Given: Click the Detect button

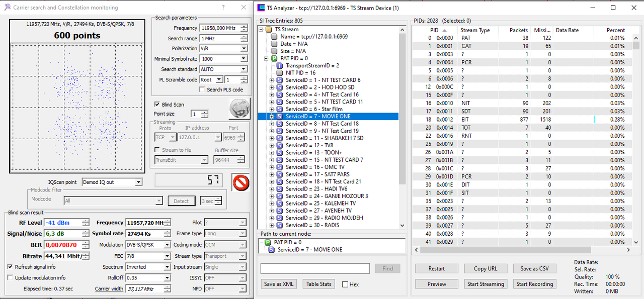Looking at the screenshot, I should coord(181,201).
